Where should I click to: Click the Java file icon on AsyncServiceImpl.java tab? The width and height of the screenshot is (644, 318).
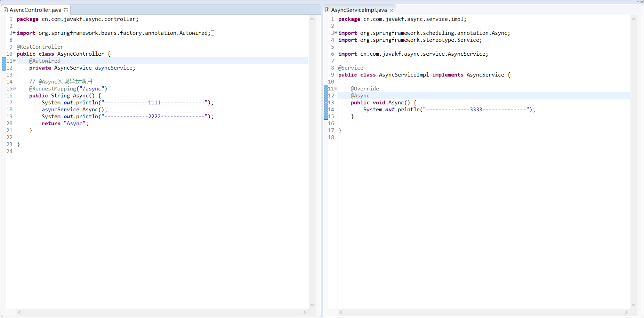point(327,10)
